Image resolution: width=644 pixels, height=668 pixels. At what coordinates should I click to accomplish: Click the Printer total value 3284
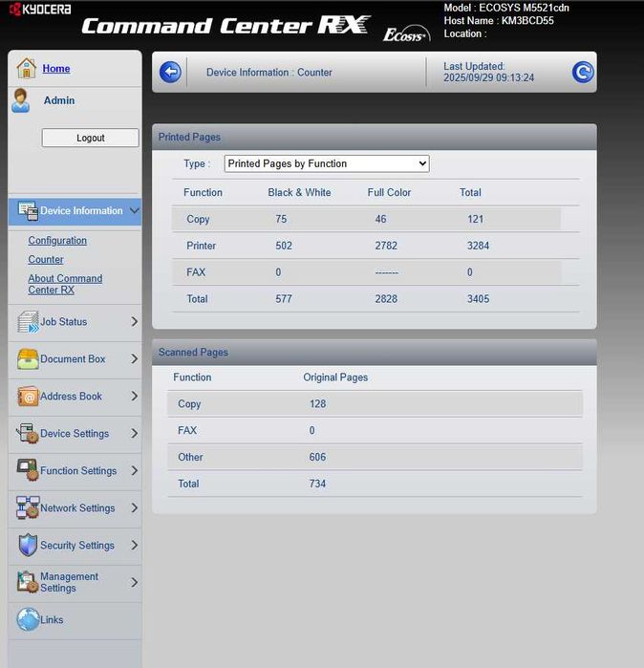point(478,246)
